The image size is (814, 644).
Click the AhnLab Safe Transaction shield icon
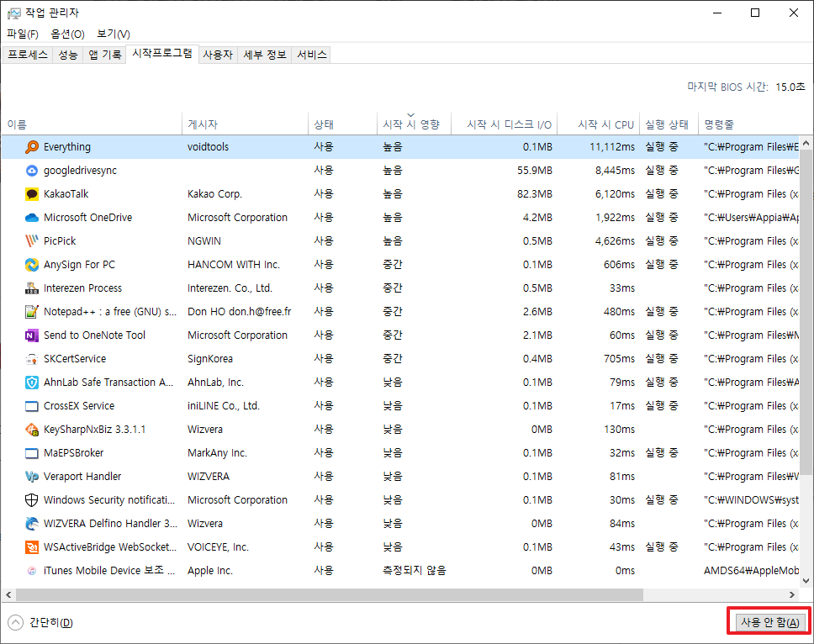click(x=32, y=383)
